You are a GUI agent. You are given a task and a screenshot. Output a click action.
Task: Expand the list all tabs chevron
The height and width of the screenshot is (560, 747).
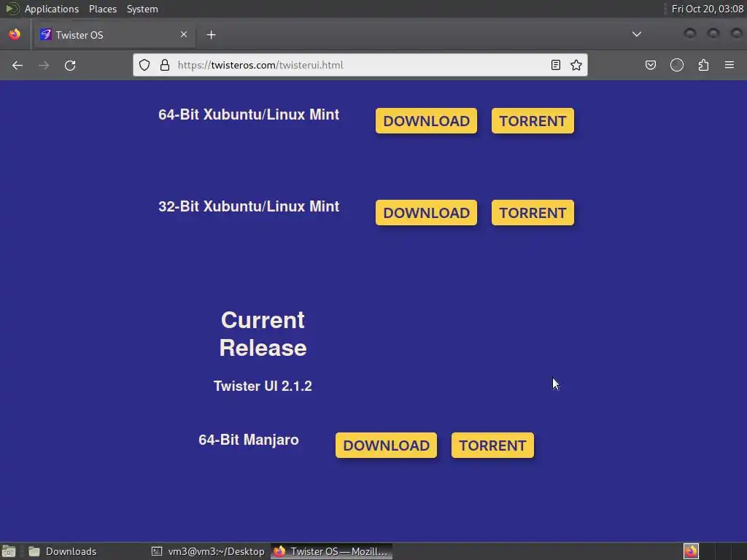pyautogui.click(x=636, y=34)
